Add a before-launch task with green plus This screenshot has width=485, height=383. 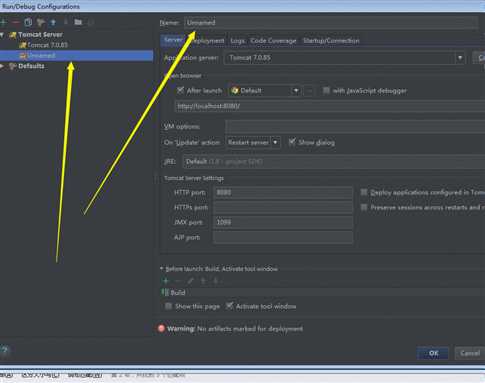(x=165, y=281)
